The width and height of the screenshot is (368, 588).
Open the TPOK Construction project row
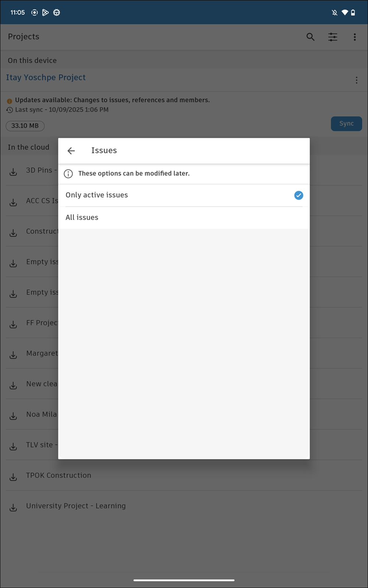tap(184, 475)
